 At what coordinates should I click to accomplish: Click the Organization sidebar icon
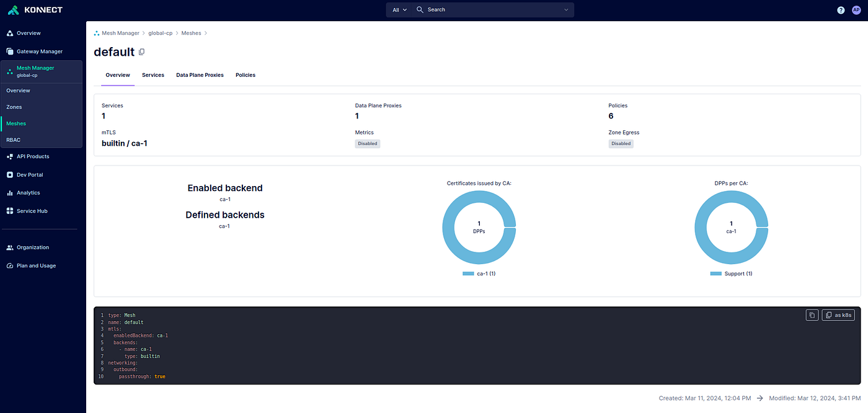(x=10, y=247)
